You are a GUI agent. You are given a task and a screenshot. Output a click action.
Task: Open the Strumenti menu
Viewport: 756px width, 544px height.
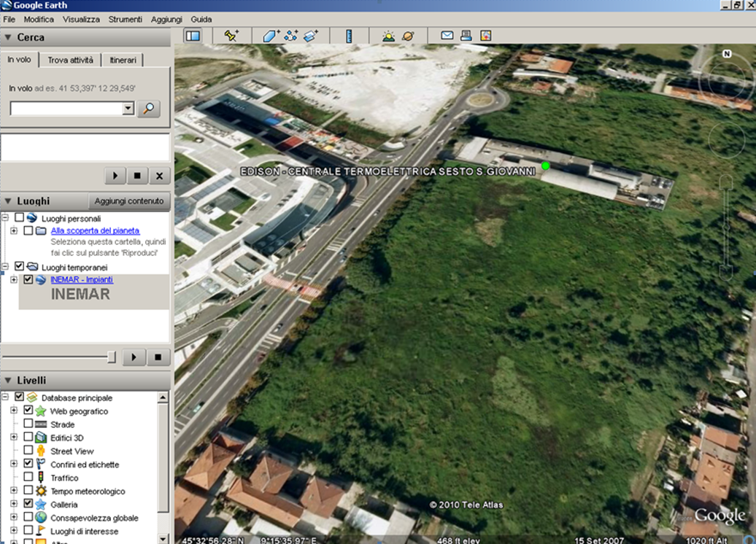point(126,19)
